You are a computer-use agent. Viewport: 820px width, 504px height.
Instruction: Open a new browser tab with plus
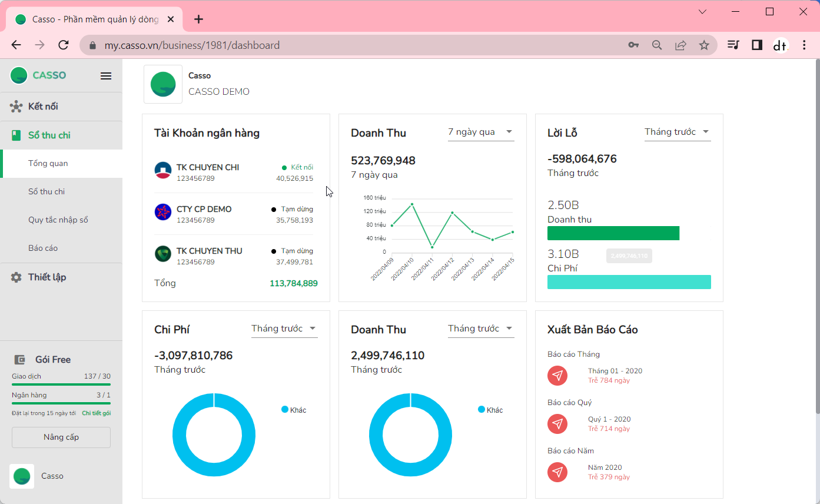click(x=198, y=19)
